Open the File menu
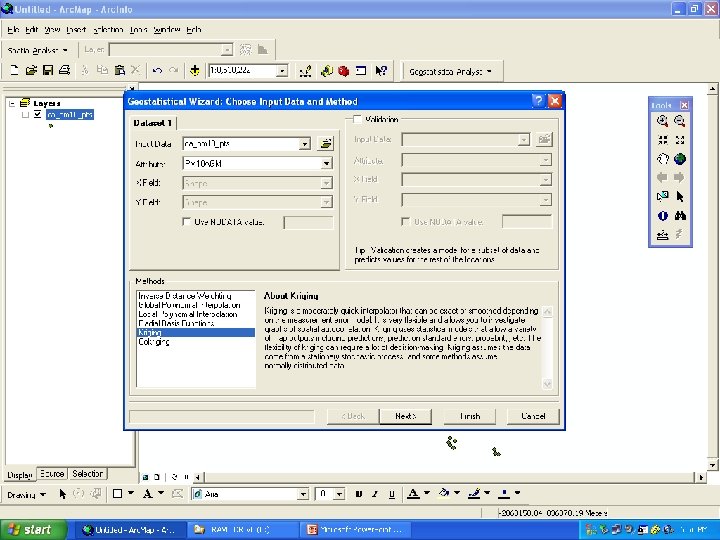 click(13, 30)
